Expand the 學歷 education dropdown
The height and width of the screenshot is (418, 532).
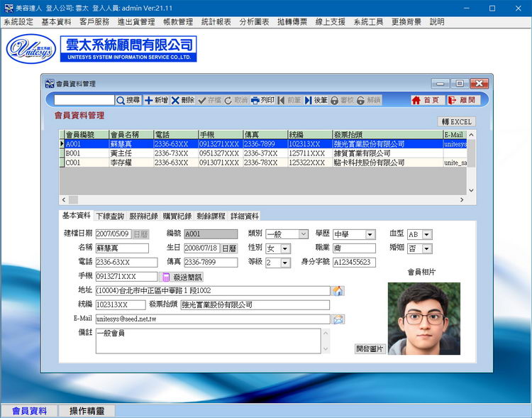[x=370, y=234]
